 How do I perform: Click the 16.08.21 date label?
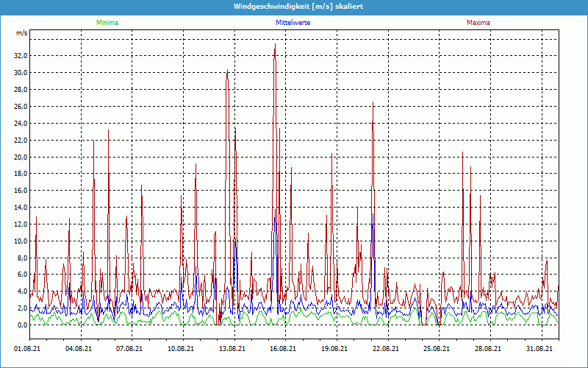point(283,349)
